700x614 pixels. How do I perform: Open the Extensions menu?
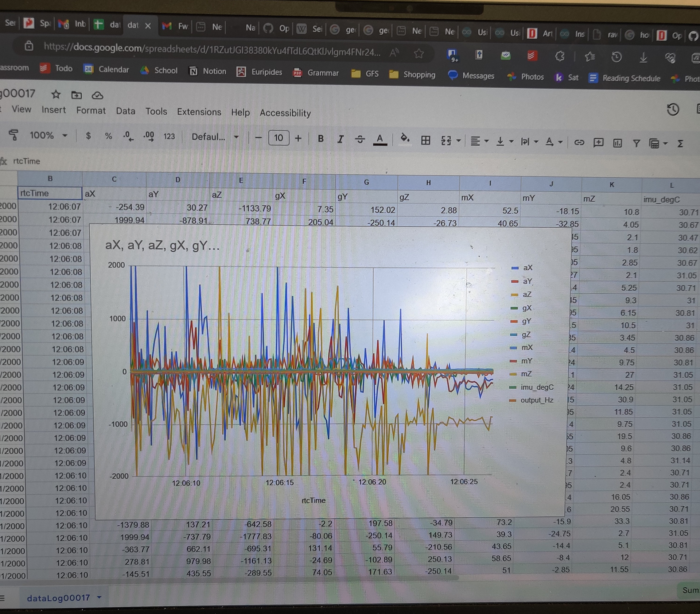199,112
